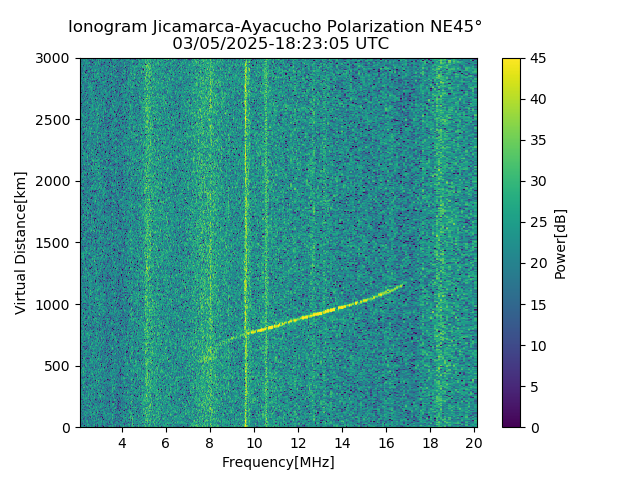Click the date and UTC time subtitle

280,43
